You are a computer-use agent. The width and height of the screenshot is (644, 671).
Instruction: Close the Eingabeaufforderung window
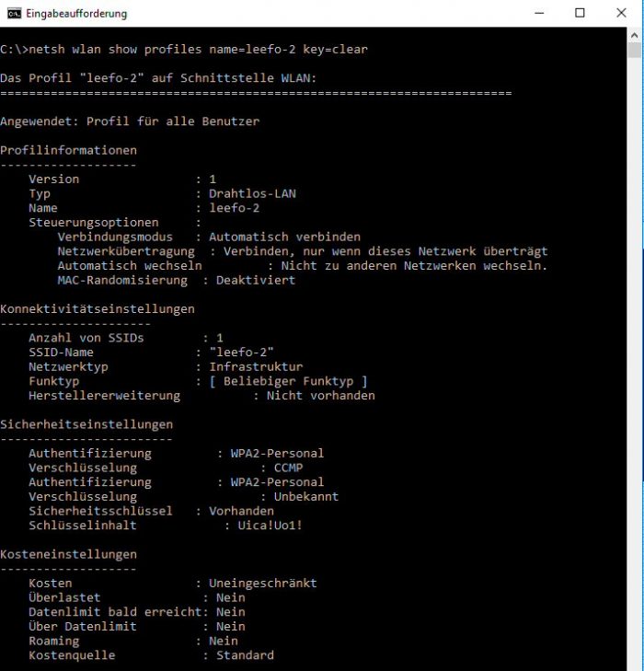point(621,13)
